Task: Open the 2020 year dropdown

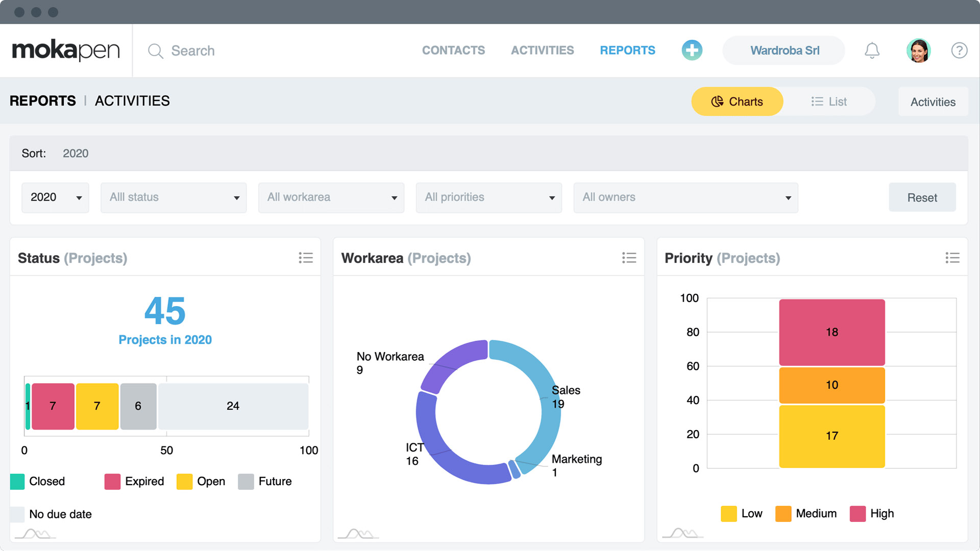Action: [x=55, y=197]
